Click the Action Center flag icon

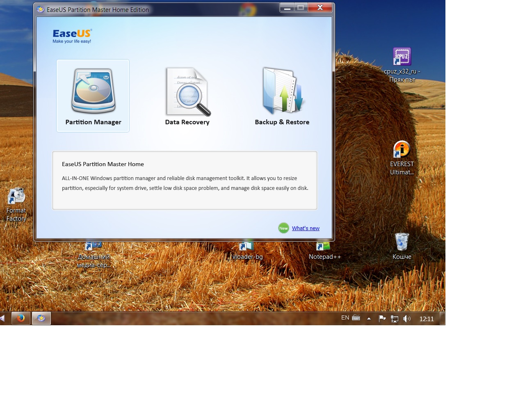[x=382, y=319]
